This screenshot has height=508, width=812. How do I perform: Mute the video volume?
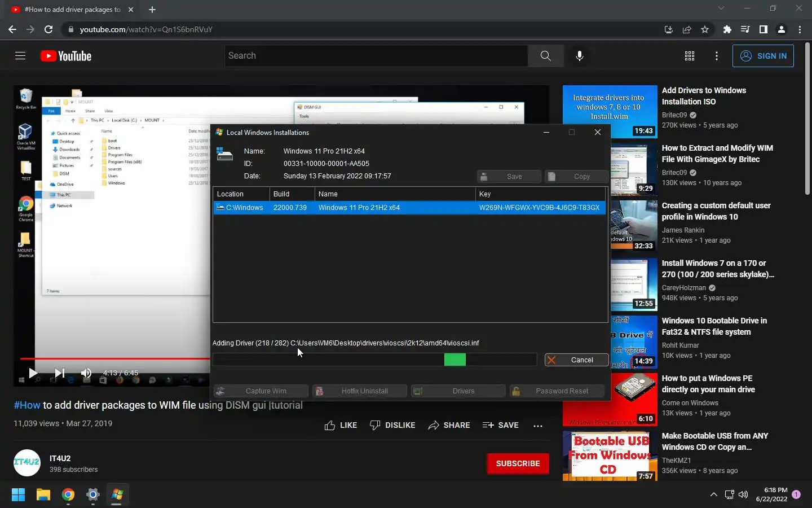coord(86,373)
